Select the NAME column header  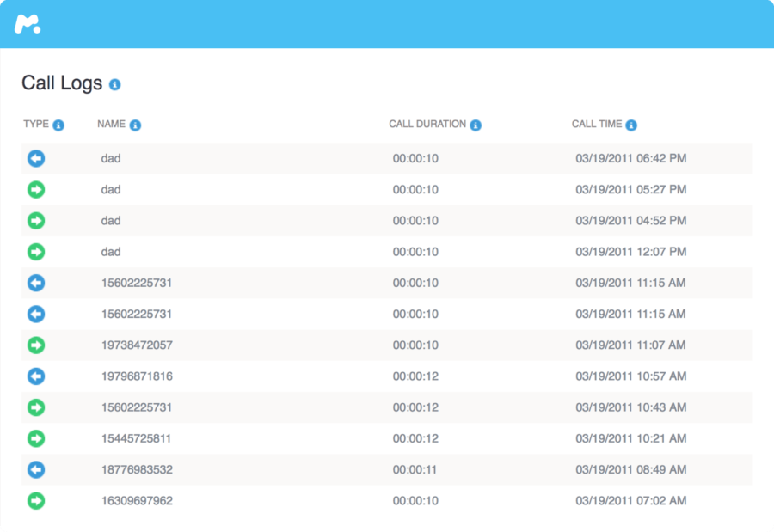point(111,124)
